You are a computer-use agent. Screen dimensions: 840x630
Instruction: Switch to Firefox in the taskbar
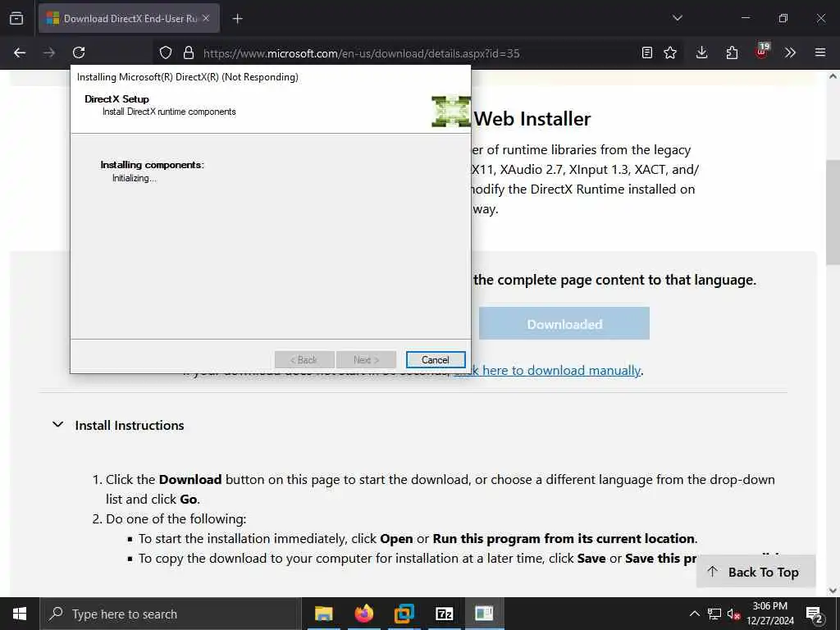[363, 614]
